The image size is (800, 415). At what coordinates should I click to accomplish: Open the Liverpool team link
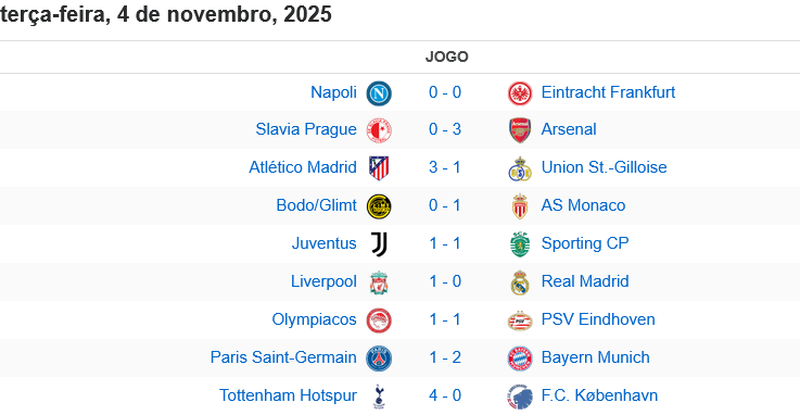(323, 281)
